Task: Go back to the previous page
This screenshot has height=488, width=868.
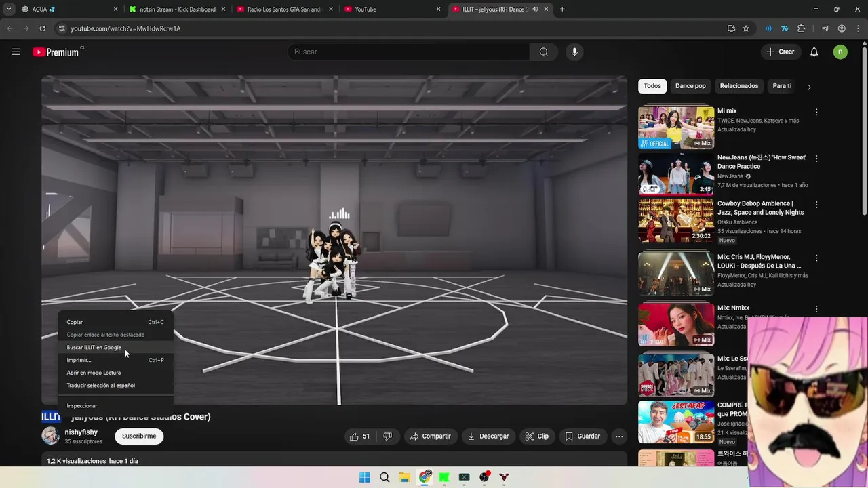Action: click(9, 28)
